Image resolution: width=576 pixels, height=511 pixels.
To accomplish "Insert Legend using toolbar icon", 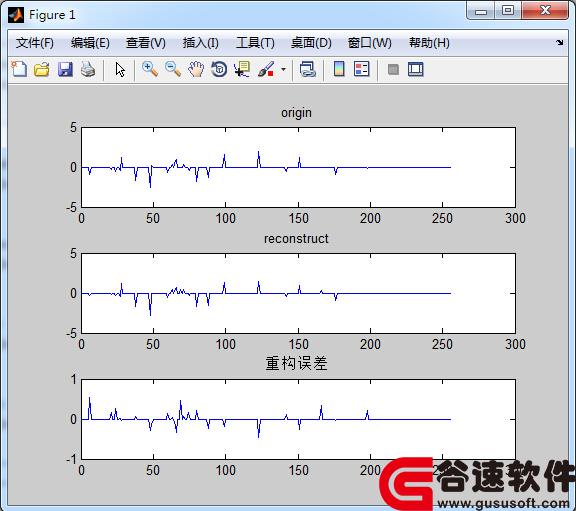I will [x=361, y=69].
